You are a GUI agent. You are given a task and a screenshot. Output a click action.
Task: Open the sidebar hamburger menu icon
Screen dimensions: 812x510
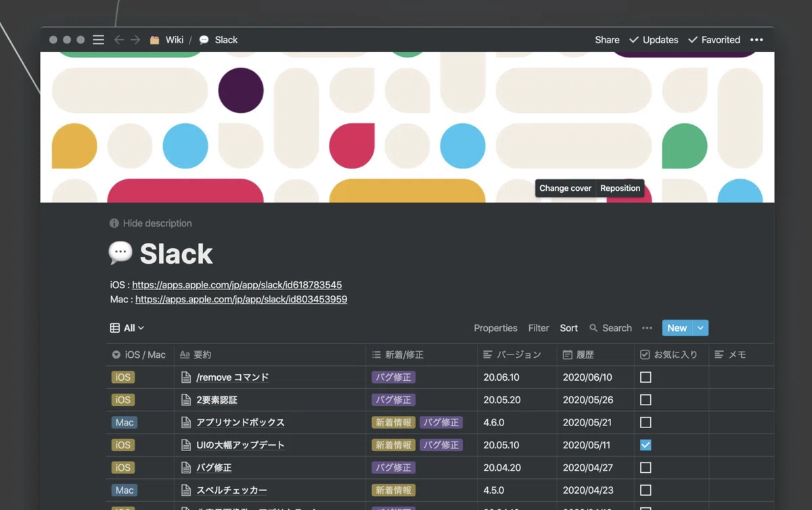click(x=99, y=40)
